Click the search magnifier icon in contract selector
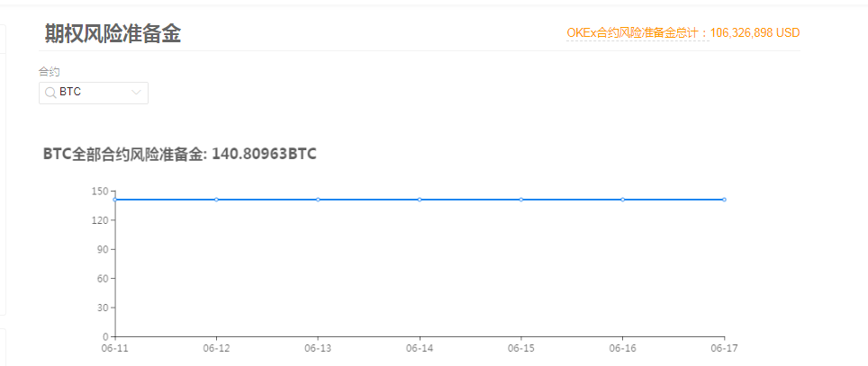Screen dimensions: 868x366 pos(50,93)
